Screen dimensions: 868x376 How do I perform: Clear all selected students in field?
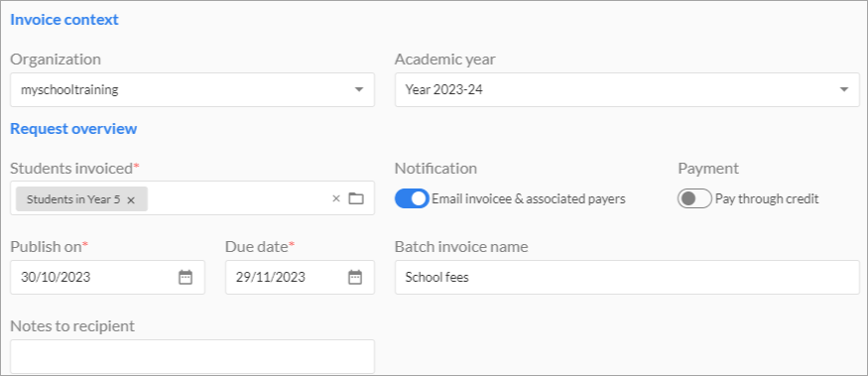pyautogui.click(x=336, y=198)
